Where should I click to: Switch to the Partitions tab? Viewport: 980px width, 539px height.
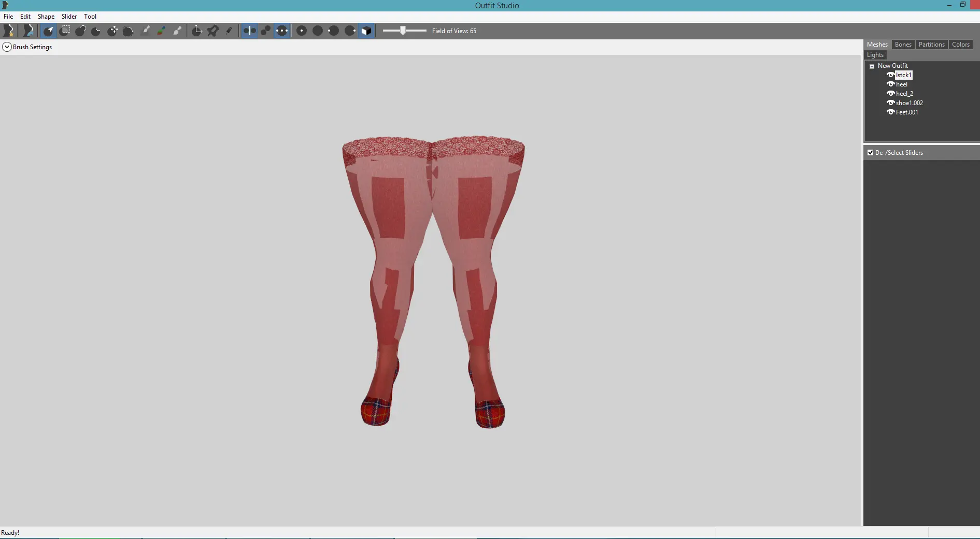click(931, 45)
